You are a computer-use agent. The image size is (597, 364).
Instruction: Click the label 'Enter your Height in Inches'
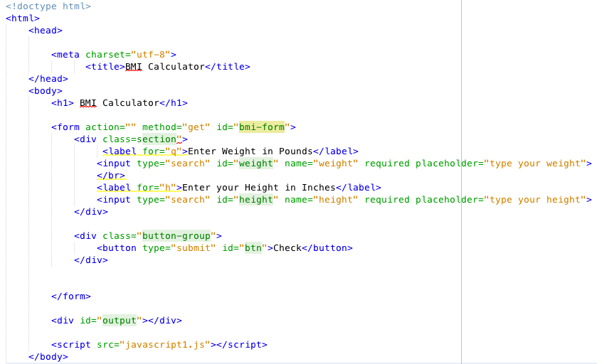click(x=259, y=188)
